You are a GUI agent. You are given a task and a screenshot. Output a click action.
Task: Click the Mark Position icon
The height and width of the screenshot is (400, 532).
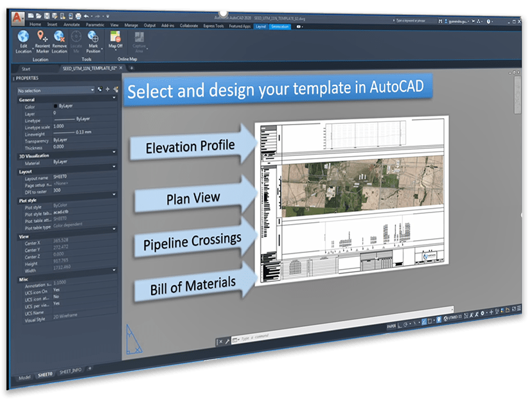(93, 36)
